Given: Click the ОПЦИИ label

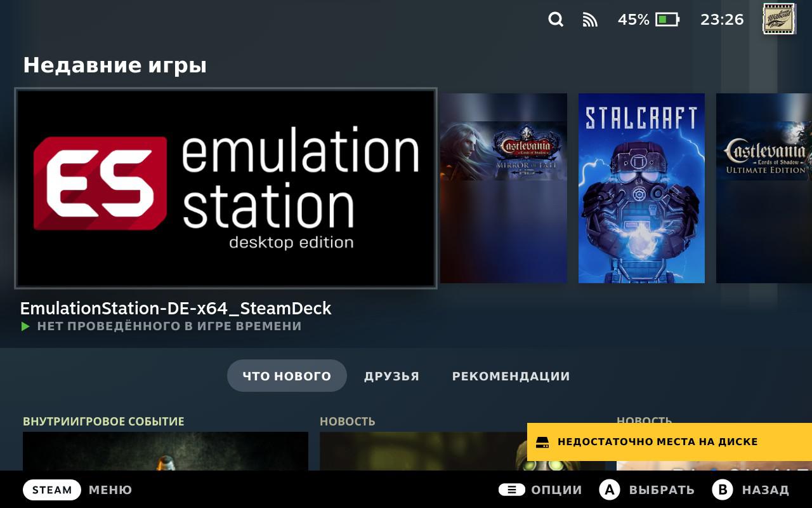Looking at the screenshot, I should (556, 490).
